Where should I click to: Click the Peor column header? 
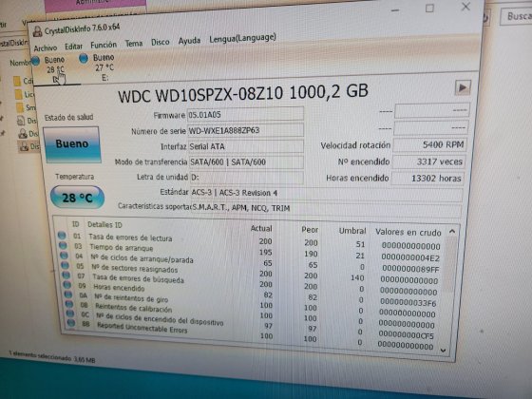pyautogui.click(x=310, y=230)
